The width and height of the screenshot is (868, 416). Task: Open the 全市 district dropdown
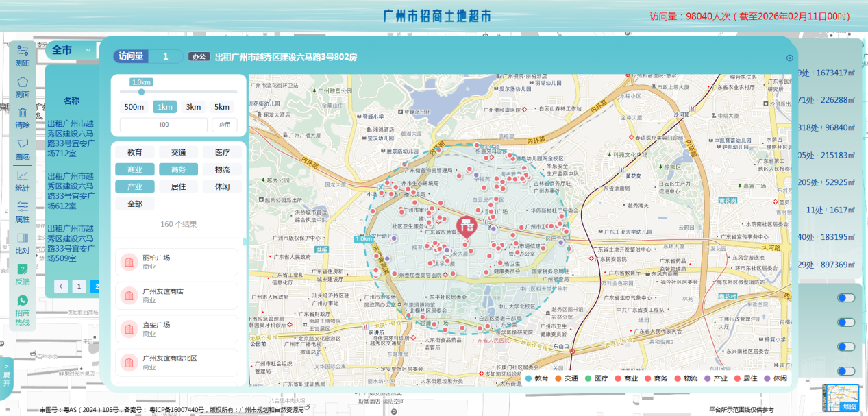[x=71, y=50]
